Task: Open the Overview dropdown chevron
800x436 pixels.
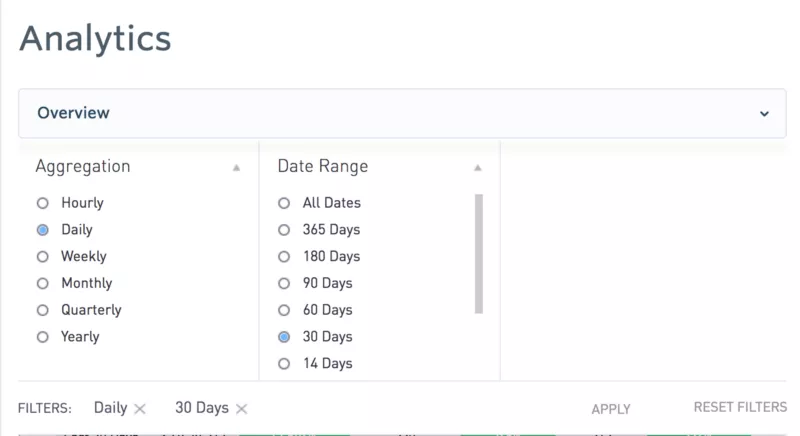Action: tap(764, 114)
